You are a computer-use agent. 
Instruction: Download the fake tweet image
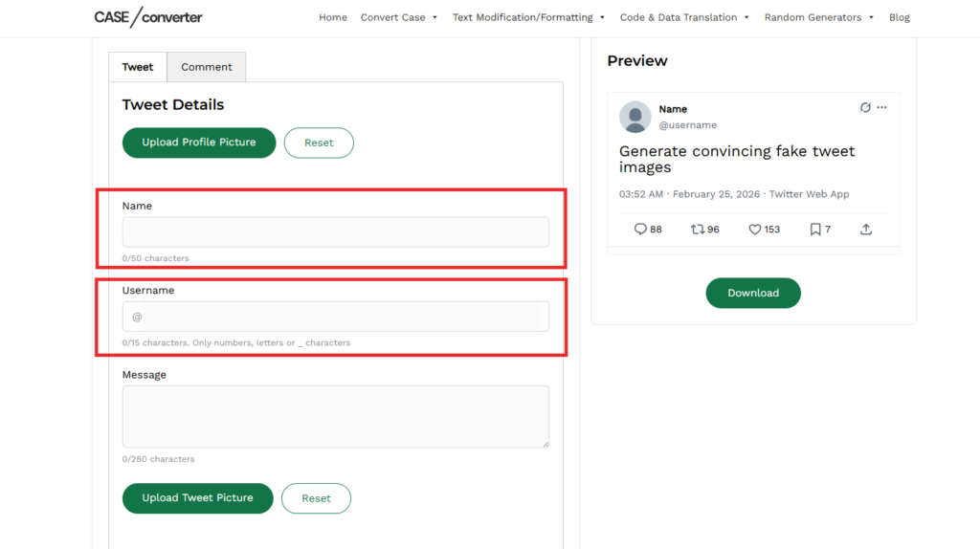pyautogui.click(x=753, y=293)
